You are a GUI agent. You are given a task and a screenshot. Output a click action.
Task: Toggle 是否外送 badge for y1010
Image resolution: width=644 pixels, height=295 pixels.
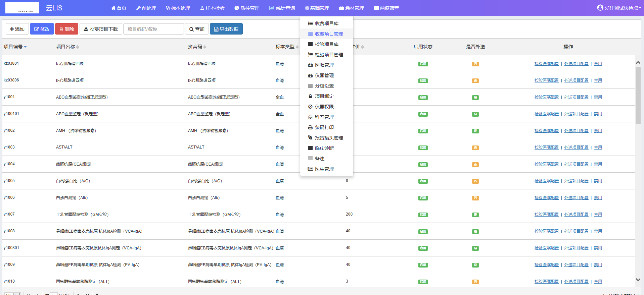point(475,282)
